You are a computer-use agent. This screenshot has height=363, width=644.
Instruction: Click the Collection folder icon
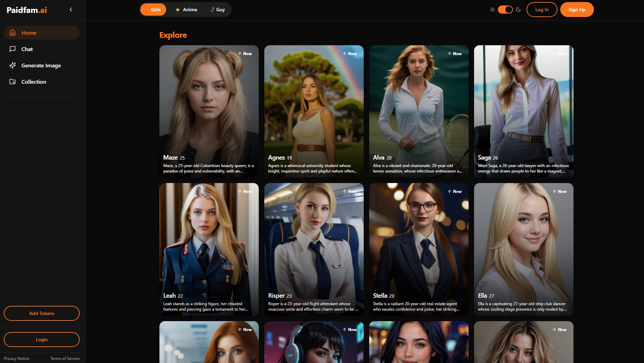pos(13,82)
